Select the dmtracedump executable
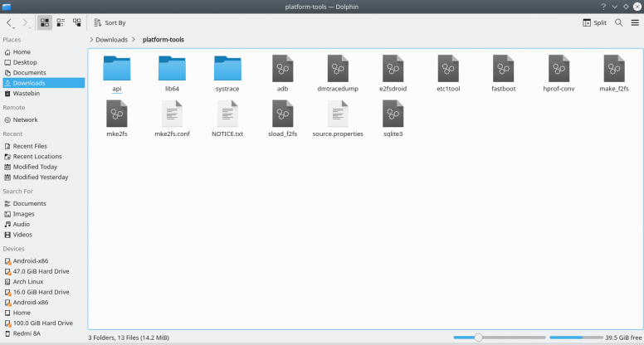Viewport: 644px width, 345px height. (338, 74)
